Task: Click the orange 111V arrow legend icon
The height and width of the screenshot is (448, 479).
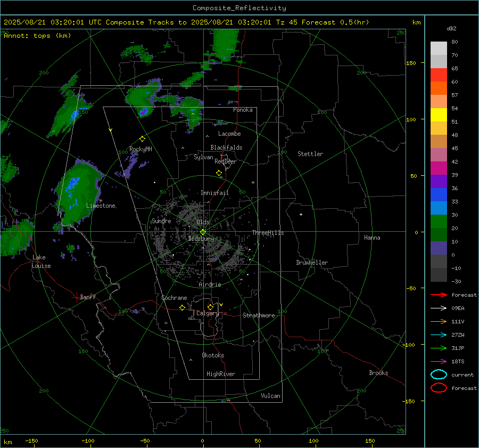Action: pyautogui.click(x=439, y=321)
